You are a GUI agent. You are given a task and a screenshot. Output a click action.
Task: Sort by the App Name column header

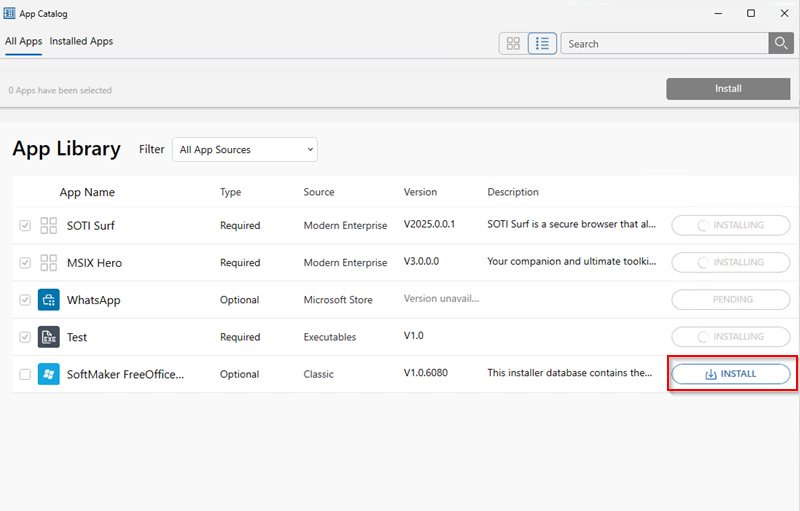87,192
